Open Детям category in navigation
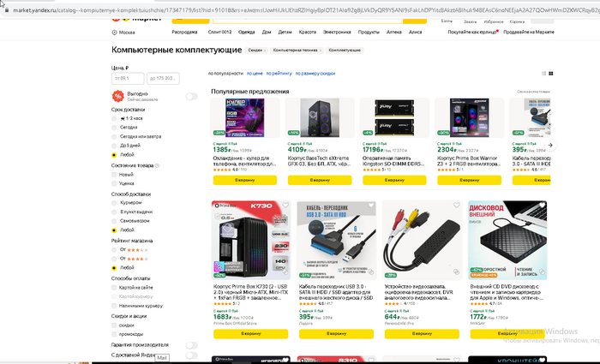The height and width of the screenshot is (364, 600). coord(285,33)
